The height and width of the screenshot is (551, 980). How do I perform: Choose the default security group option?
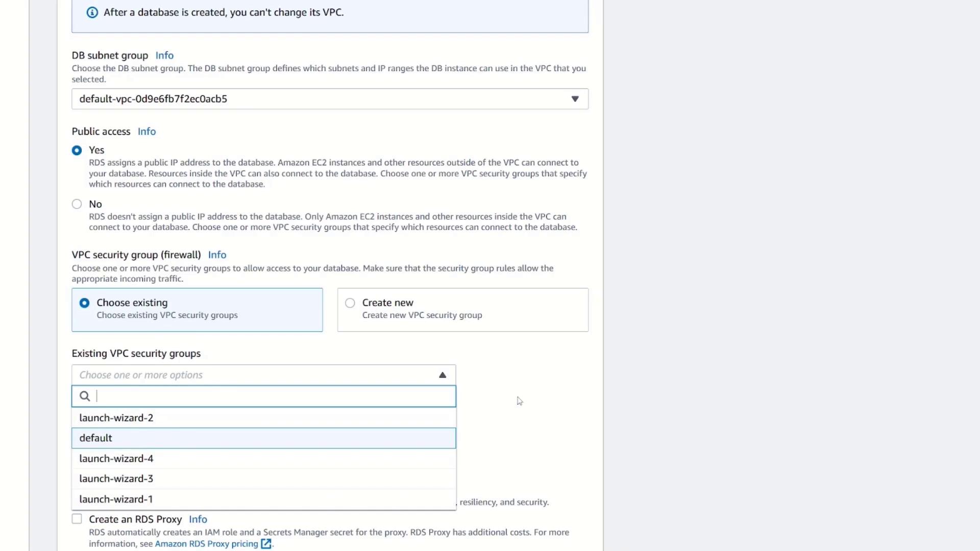(96, 438)
